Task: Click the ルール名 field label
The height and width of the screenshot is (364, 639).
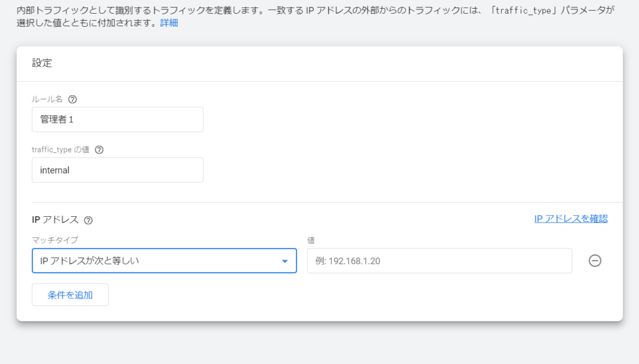Action: (47, 99)
